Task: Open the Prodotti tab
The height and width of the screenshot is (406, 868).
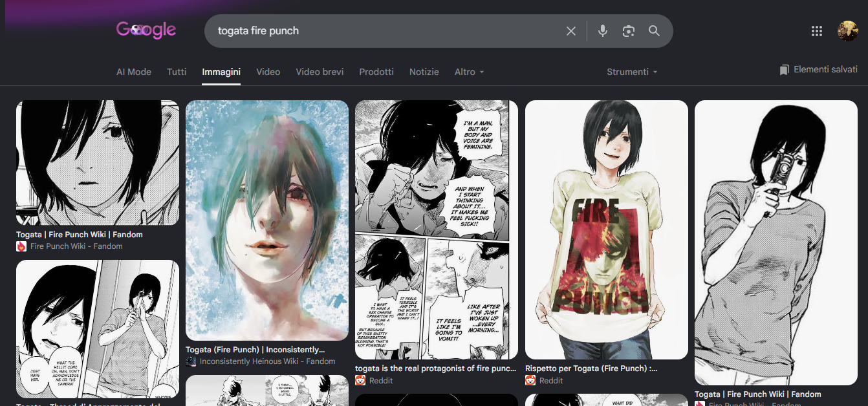Action: 376,72
